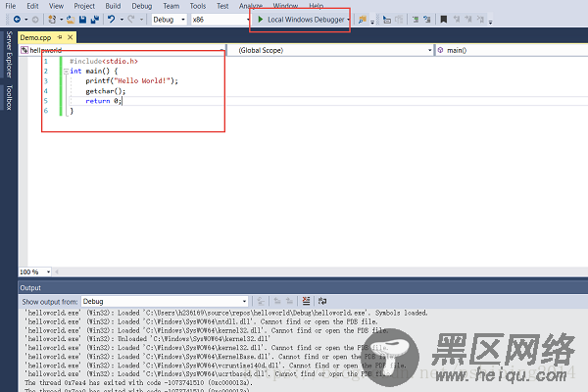This screenshot has width=588, height=392.
Task: Open the text editor toolbar overflow options
Action: [x=490, y=21]
